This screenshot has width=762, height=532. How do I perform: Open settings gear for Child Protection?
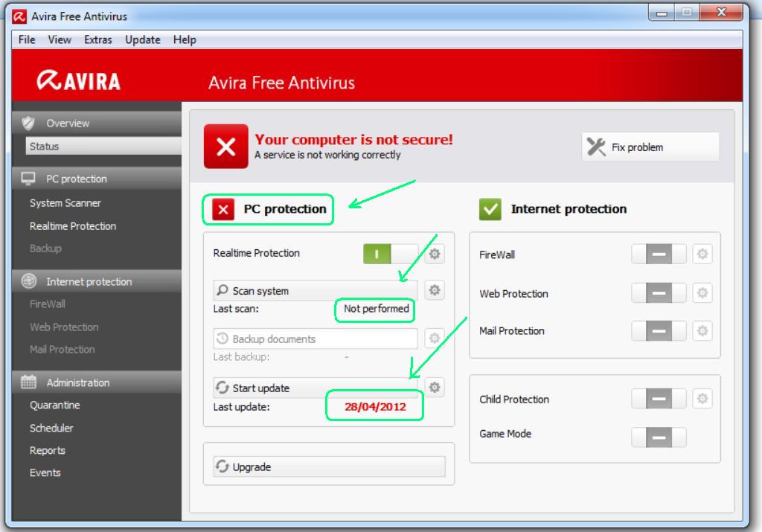[x=702, y=398]
